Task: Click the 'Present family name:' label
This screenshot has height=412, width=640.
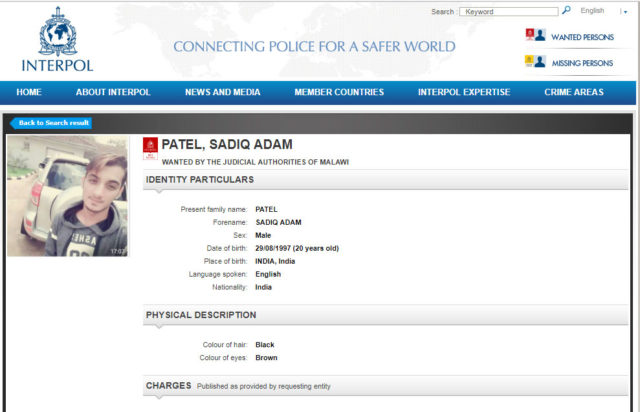Action: click(214, 209)
